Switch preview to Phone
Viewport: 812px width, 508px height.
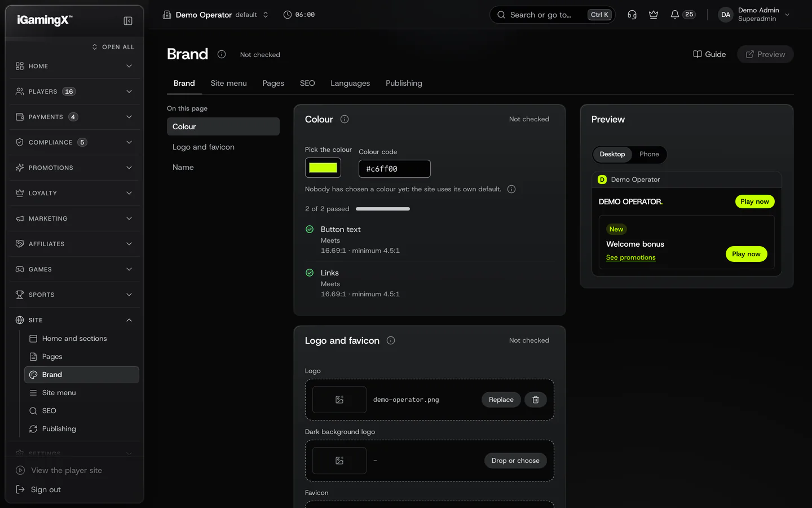(649, 154)
